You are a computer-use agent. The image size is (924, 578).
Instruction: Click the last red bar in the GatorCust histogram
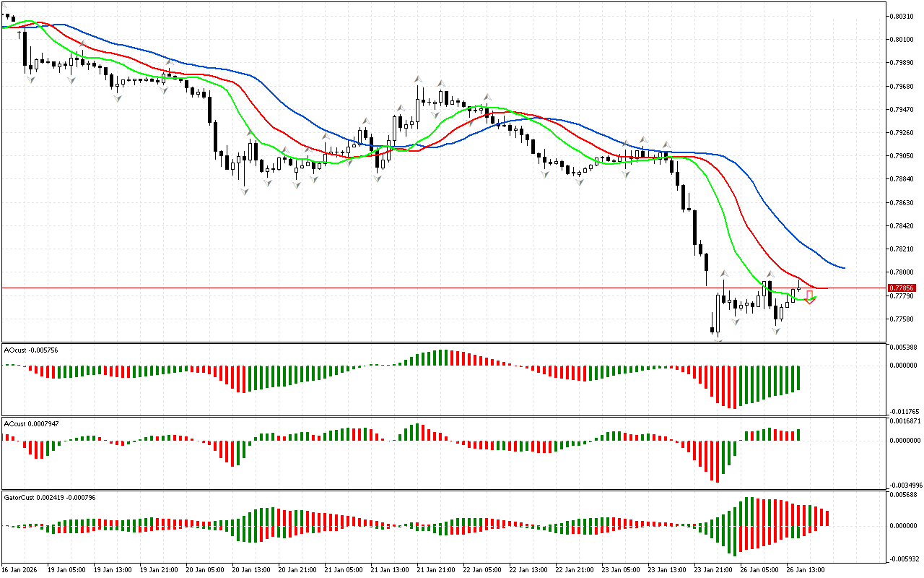coord(827,518)
